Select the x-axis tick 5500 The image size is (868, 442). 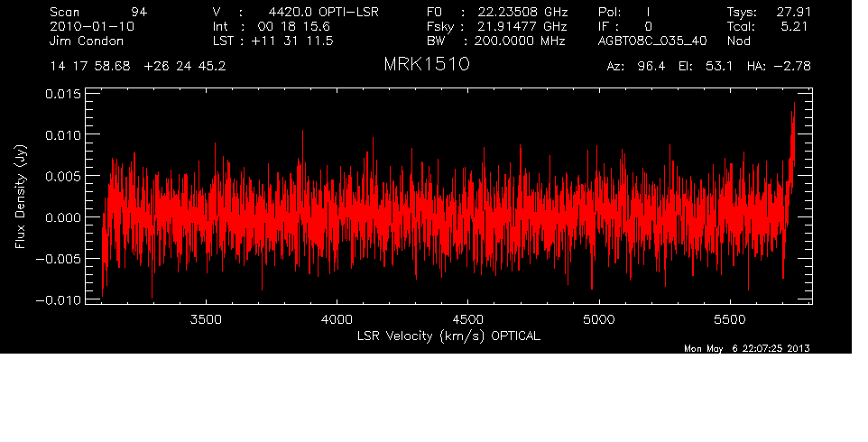point(730,319)
